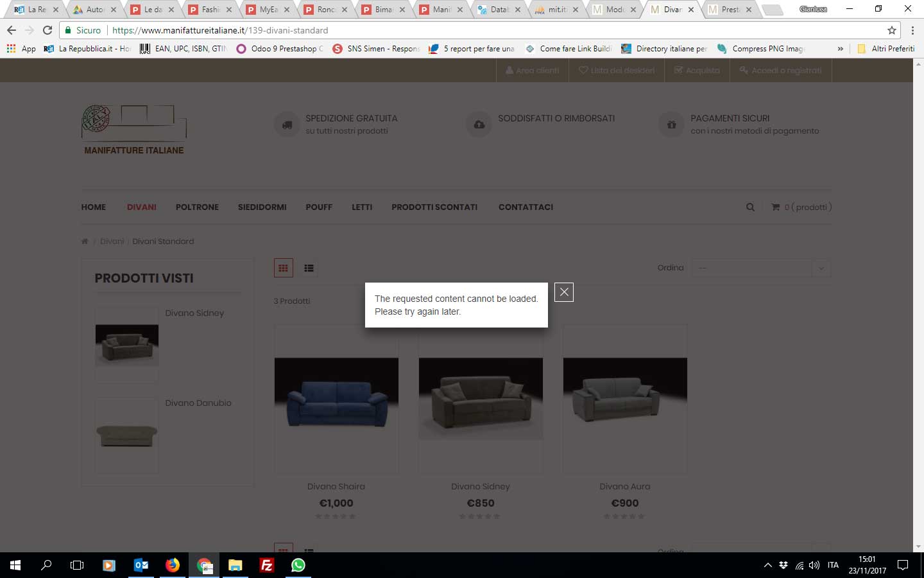The image size is (924, 578).
Task: Open the Divano Sidney thumbnail in Prodotti Visti
Action: coord(127,344)
